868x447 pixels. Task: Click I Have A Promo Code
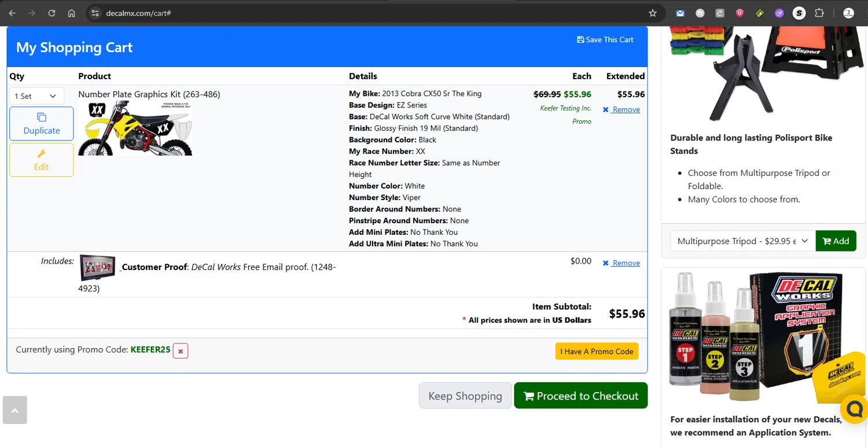(x=597, y=352)
